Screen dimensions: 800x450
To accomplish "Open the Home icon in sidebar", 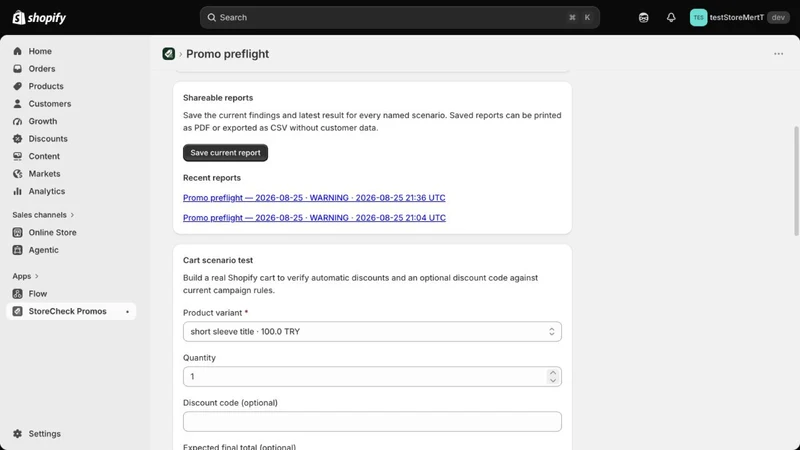I will click(17, 51).
